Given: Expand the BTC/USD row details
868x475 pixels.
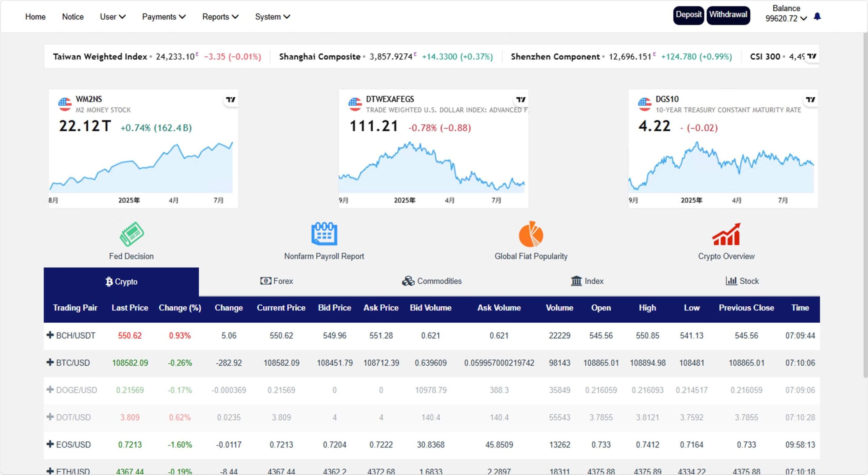Looking at the screenshot, I should (x=50, y=362).
